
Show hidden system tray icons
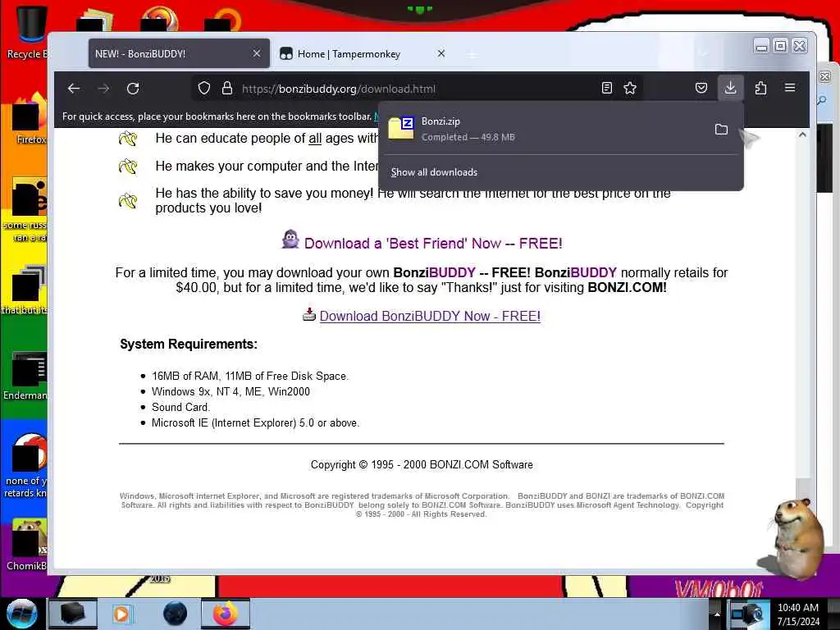click(x=717, y=614)
